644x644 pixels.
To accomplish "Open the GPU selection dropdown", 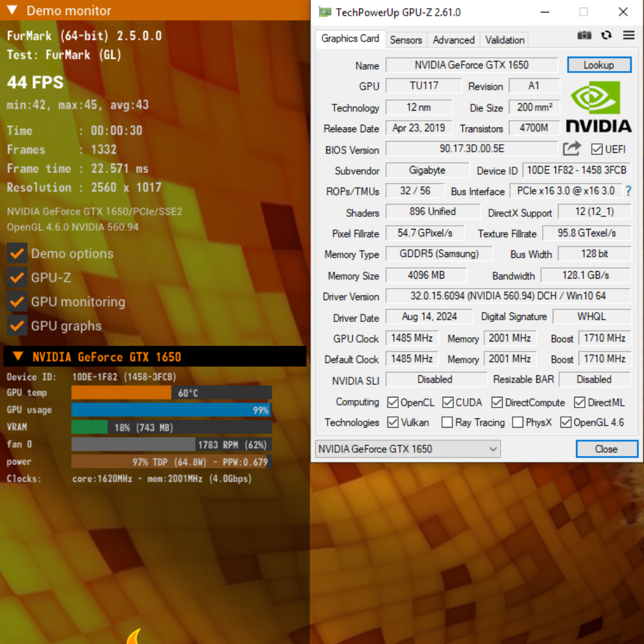I will [407, 449].
